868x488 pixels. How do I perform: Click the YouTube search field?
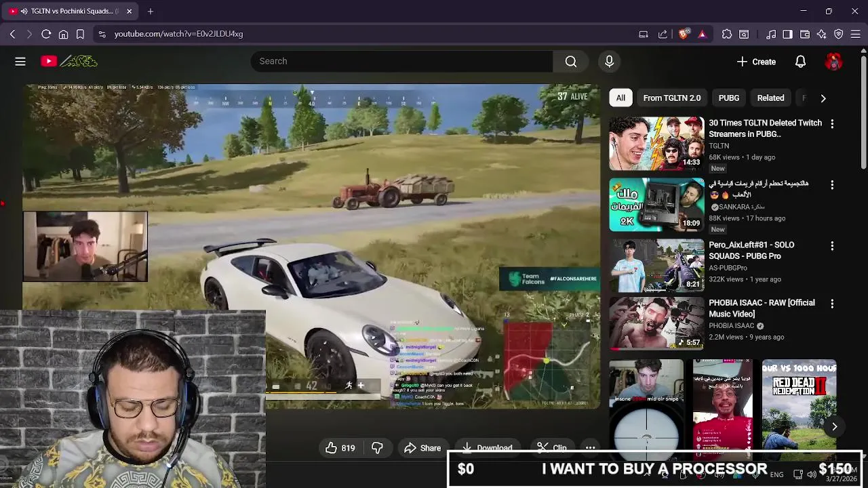[401, 61]
